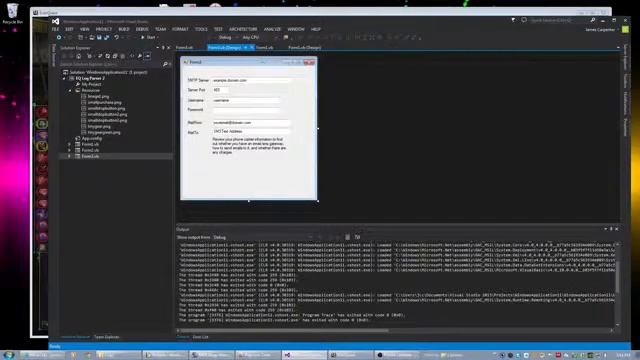Click the James Carpenter account name
The image size is (640, 360).
coord(600,29)
